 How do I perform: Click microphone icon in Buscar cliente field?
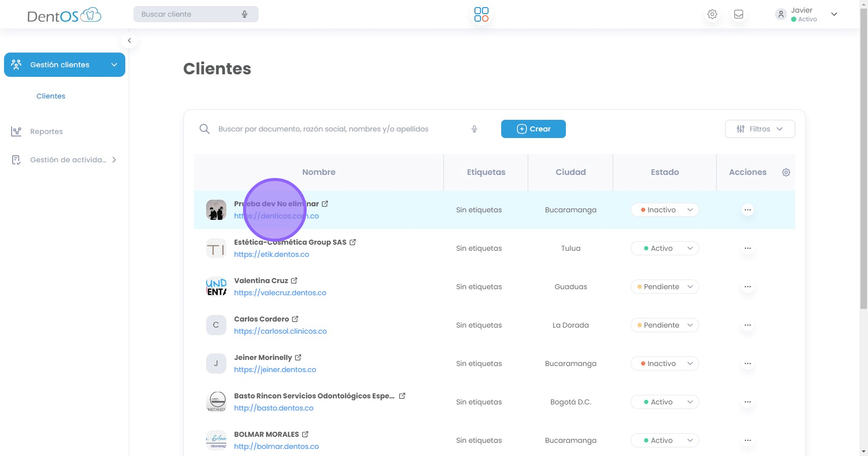click(x=245, y=14)
